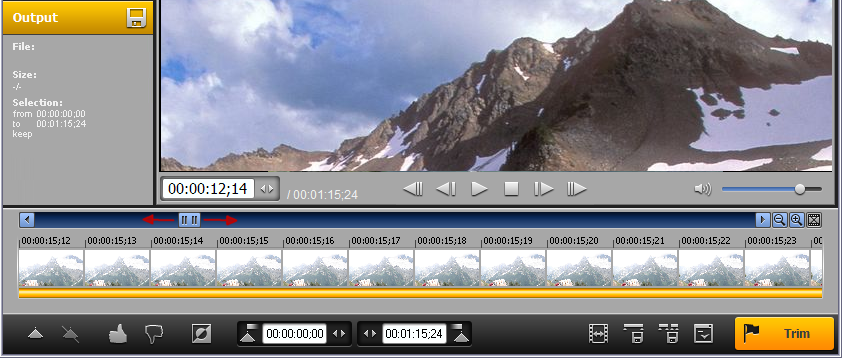
Task: Click the 'to 00:01:15;24' selection text
Action: pos(49,124)
